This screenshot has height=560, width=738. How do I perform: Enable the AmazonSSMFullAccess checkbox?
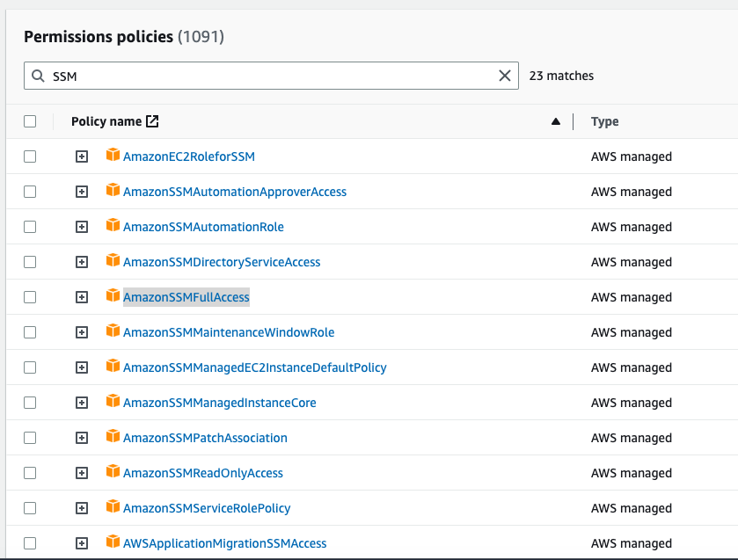click(30, 297)
